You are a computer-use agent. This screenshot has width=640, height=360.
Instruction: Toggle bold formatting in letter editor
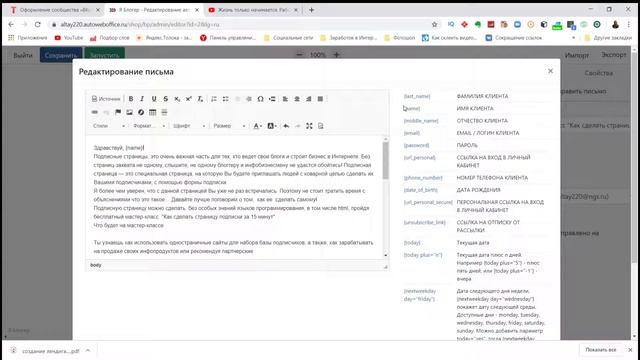(x=131, y=99)
